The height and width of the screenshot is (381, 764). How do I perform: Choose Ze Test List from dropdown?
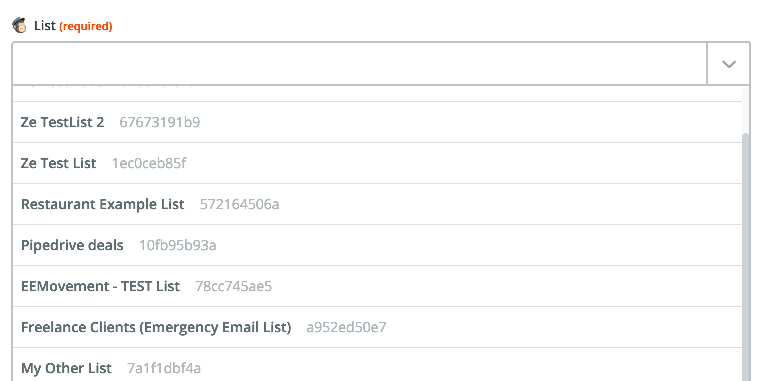(x=377, y=163)
